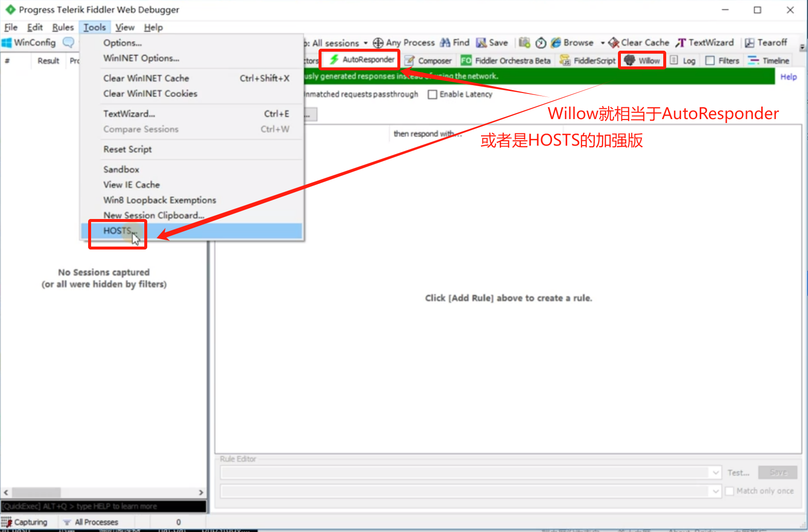Click the Browse Internet Explorer icon
The width and height of the screenshot is (808, 532).
556,43
